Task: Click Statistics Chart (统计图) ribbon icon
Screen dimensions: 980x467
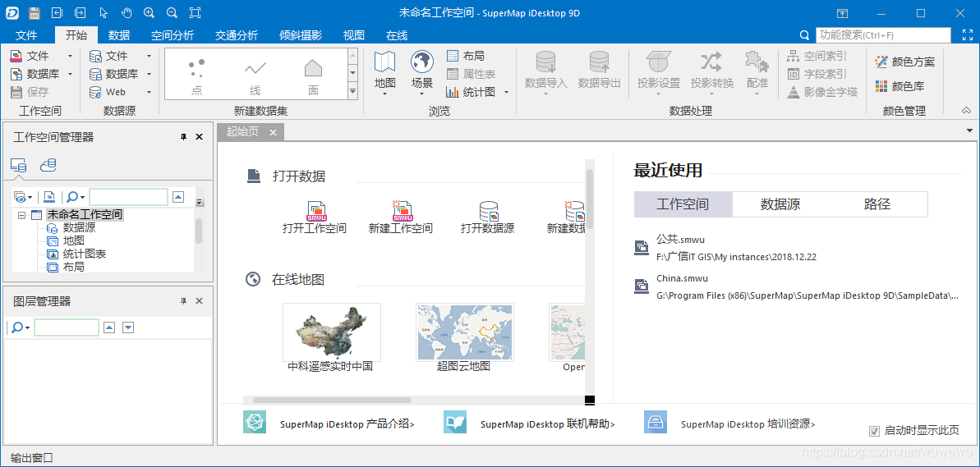Action: [453, 93]
